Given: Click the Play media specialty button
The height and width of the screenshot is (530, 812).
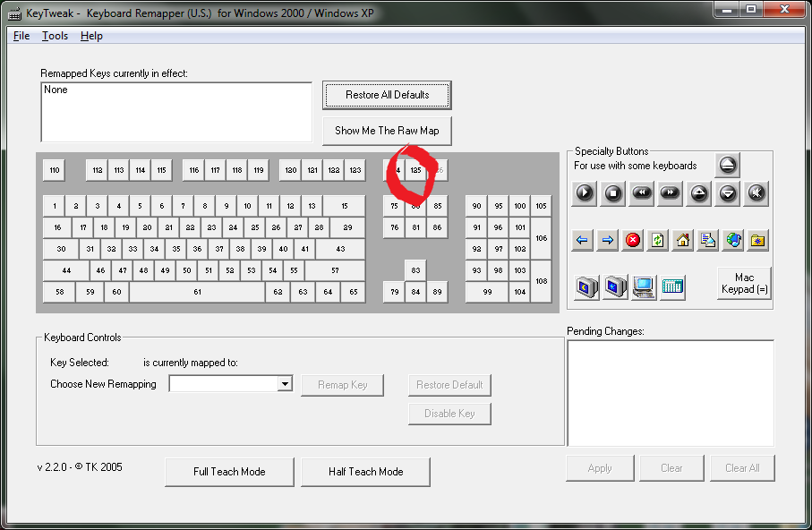Looking at the screenshot, I should [585, 192].
